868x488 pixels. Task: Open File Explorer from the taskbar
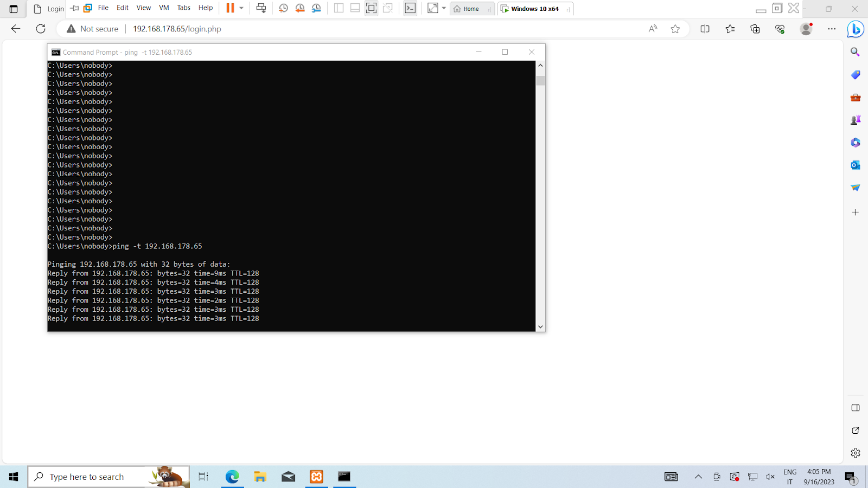click(260, 477)
